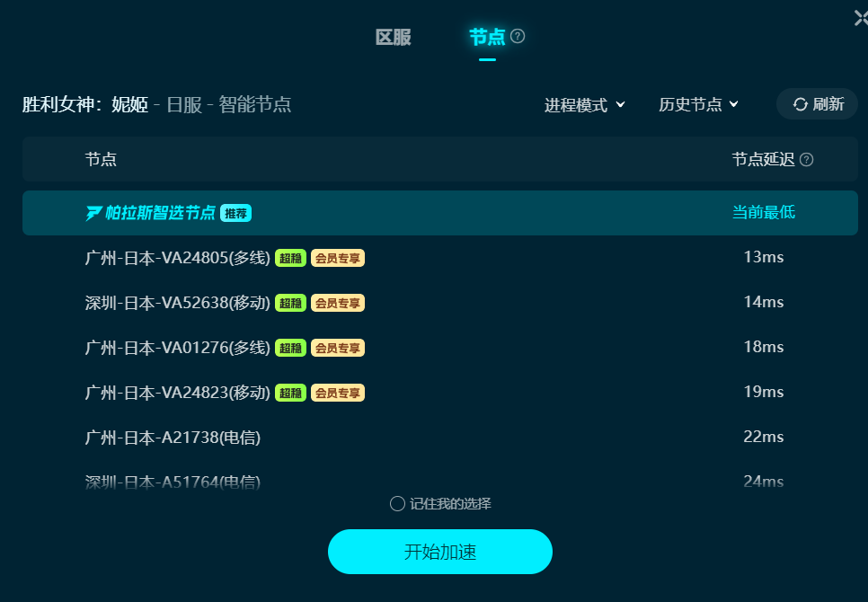Click 会员专享 badge on VA52638 node
868x602 pixels.
tap(338, 303)
